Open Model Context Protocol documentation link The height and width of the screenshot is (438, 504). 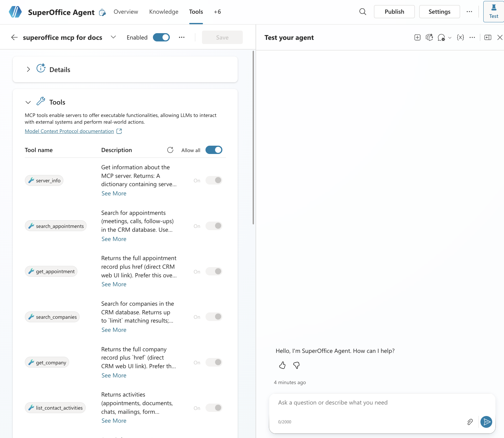pyautogui.click(x=69, y=131)
